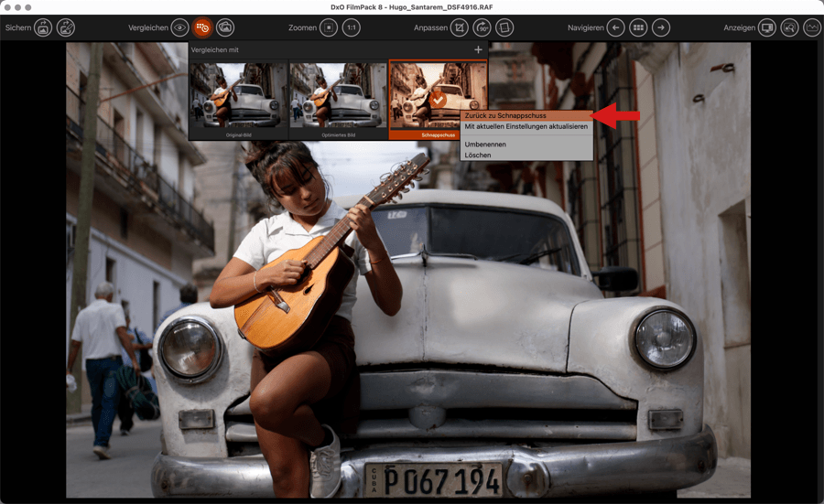Viewport: 824px width, 504px height.
Task: Toggle the monitor display icon under Anzeigen
Action: (766, 27)
